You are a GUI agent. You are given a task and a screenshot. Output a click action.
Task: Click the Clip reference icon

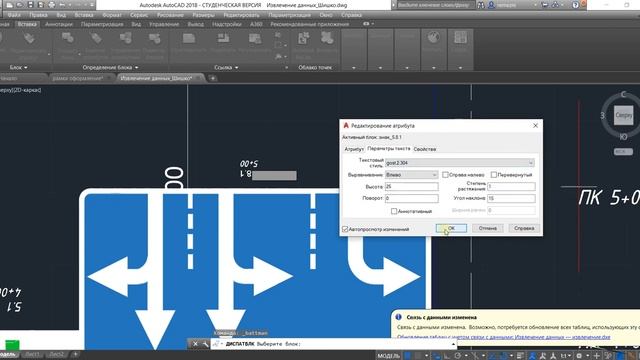[223, 39]
